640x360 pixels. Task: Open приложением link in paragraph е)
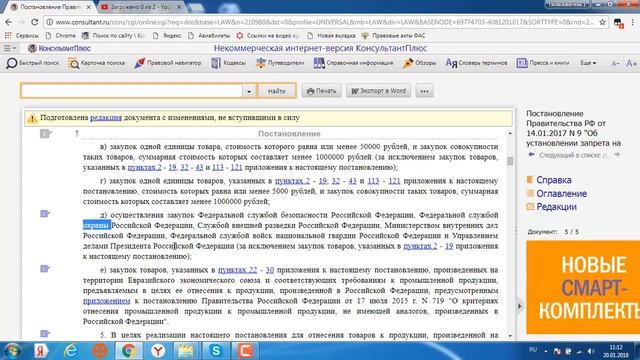(107, 301)
